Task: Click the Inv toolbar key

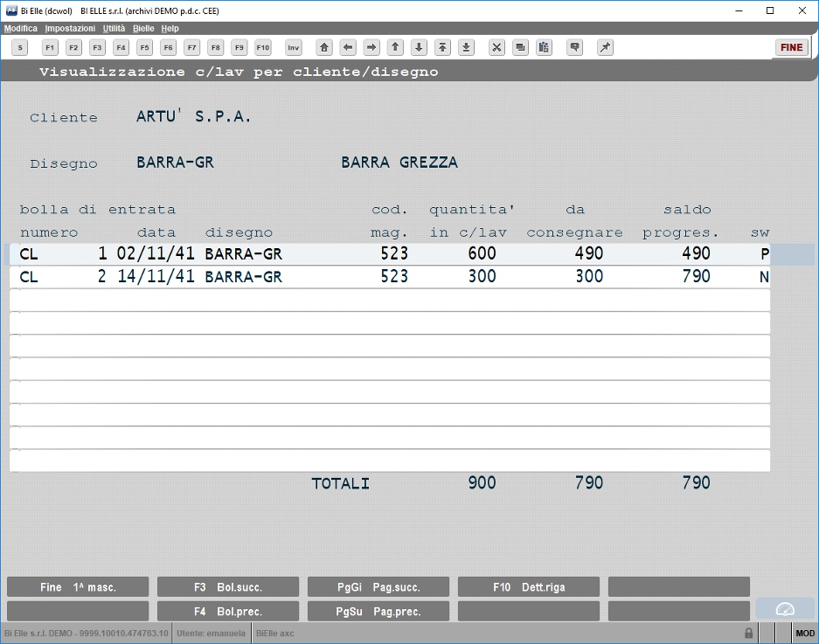Action: pos(294,47)
